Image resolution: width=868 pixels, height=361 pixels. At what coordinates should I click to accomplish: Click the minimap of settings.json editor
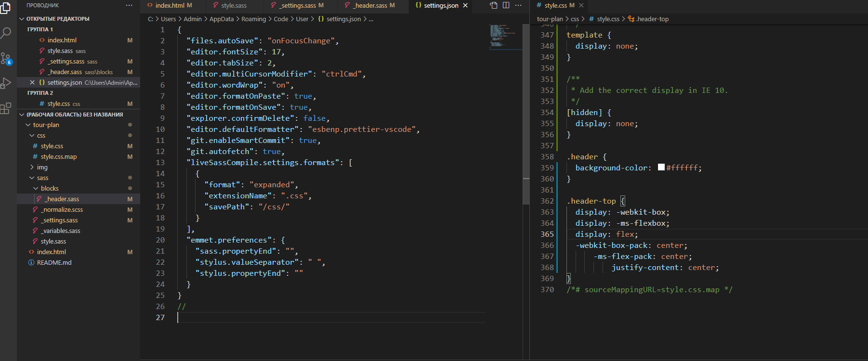(x=506, y=36)
